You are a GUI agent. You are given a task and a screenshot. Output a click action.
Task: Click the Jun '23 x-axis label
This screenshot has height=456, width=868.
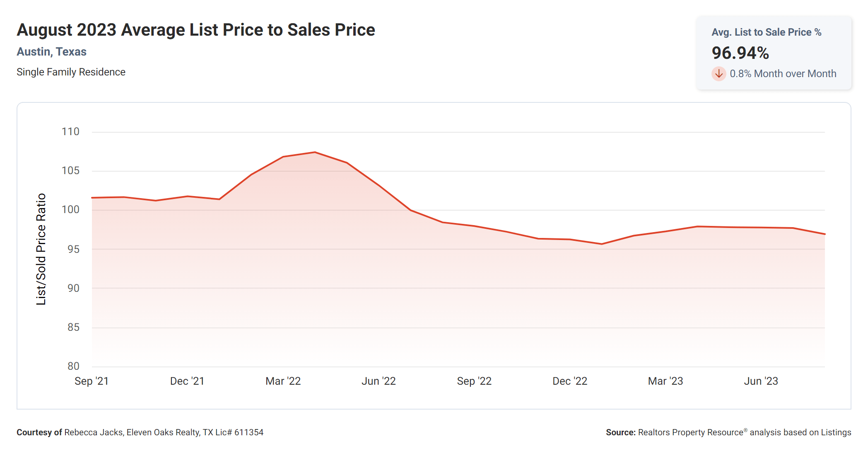click(761, 381)
